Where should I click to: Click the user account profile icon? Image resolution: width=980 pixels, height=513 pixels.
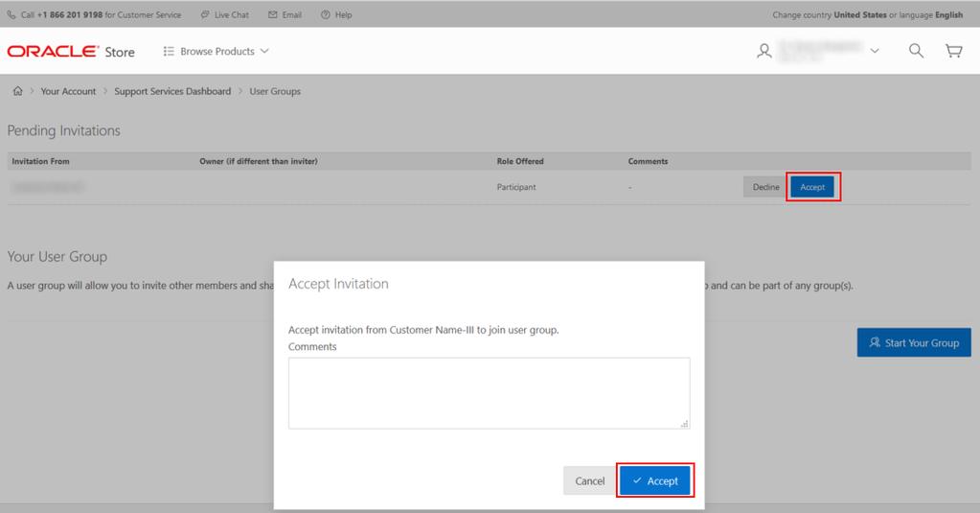pos(763,52)
